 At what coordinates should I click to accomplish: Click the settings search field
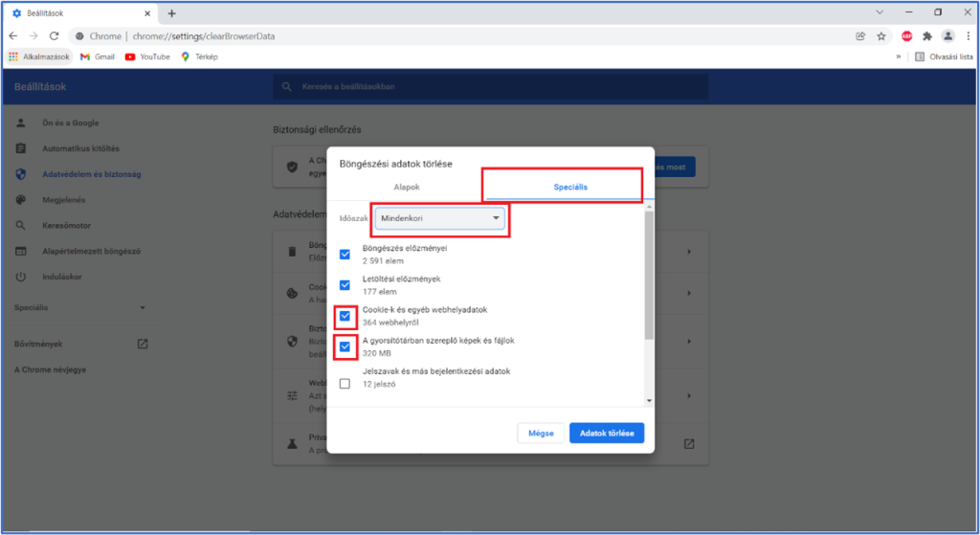coord(490,87)
